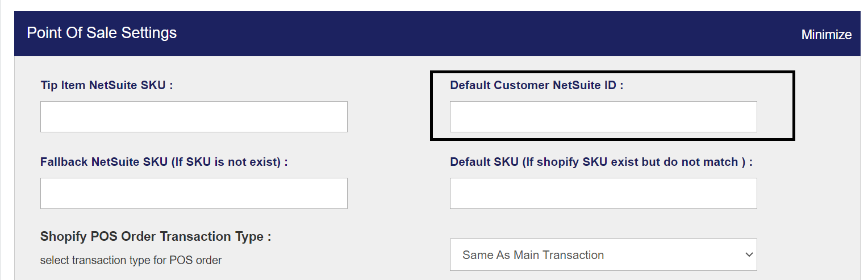Click the Shopify POS Order Transaction Type heading
This screenshot has height=280, width=868.
coord(155,236)
